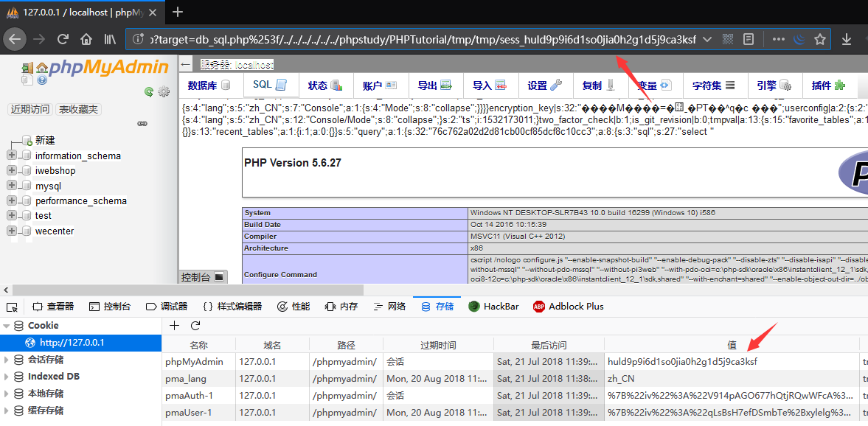Click the phpMyAdmin home house icon
Image resolution: width=868 pixels, height=426 pixels.
tap(42, 69)
